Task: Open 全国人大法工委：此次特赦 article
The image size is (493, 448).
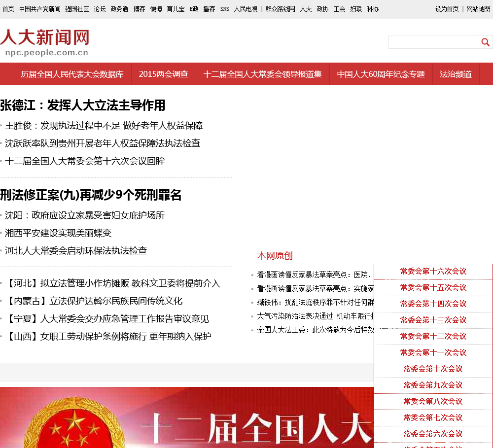Action: (315, 330)
